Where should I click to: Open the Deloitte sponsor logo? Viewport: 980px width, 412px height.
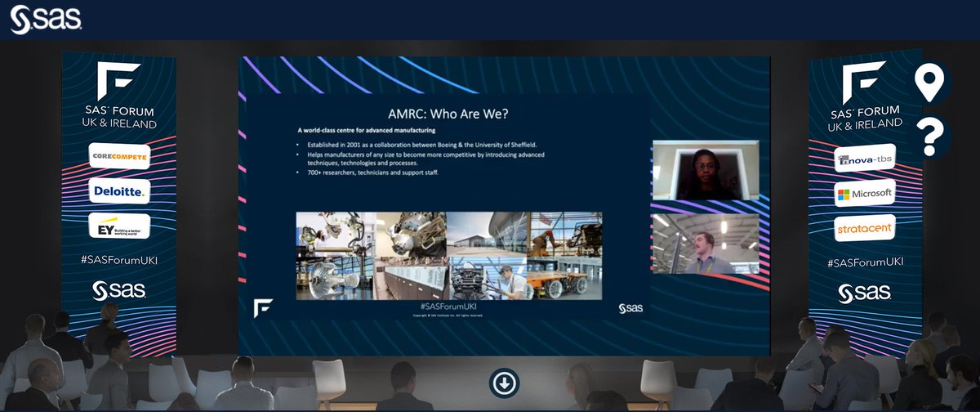click(119, 190)
